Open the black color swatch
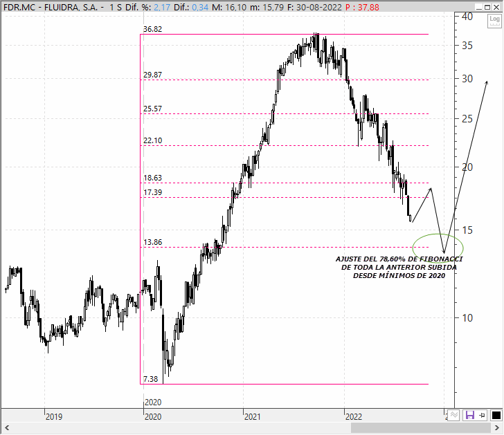Viewport: 504px width, 435px height. (x=496, y=416)
